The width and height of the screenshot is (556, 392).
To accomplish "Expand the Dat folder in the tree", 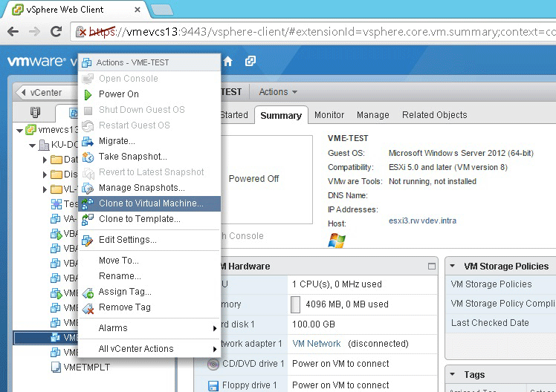I will [x=45, y=160].
